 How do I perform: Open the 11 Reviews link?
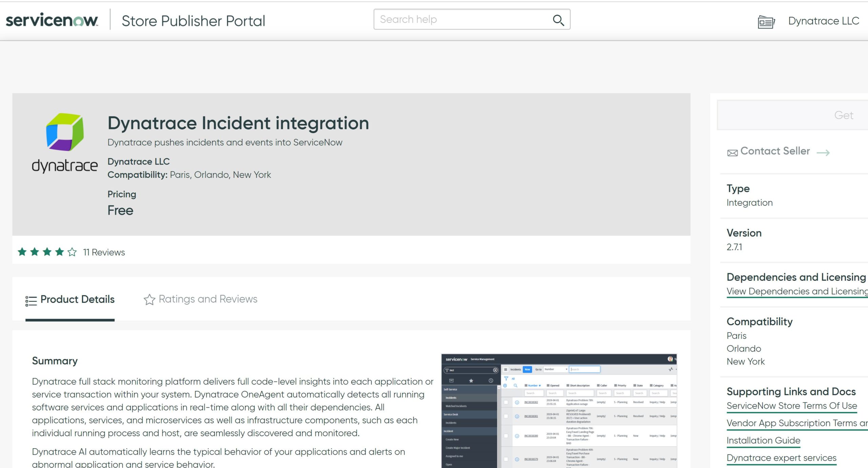coord(104,252)
